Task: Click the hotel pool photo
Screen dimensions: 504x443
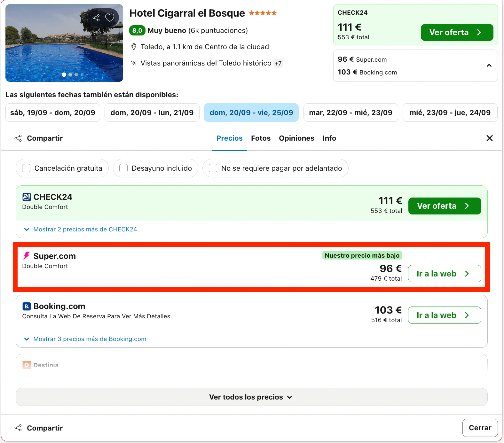Action: 64,43
